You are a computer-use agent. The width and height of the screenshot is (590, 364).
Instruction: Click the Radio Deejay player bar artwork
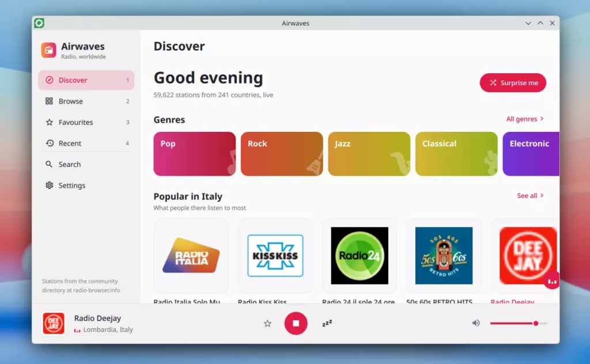[54, 323]
